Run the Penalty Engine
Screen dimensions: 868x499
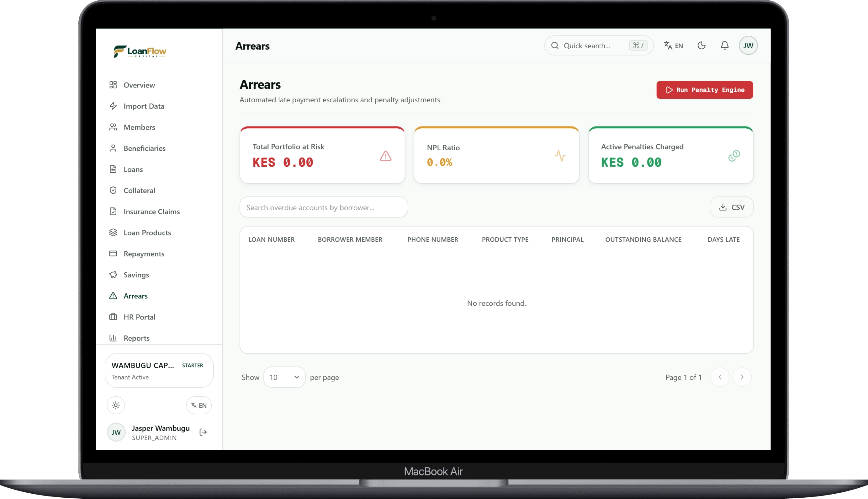(x=705, y=90)
